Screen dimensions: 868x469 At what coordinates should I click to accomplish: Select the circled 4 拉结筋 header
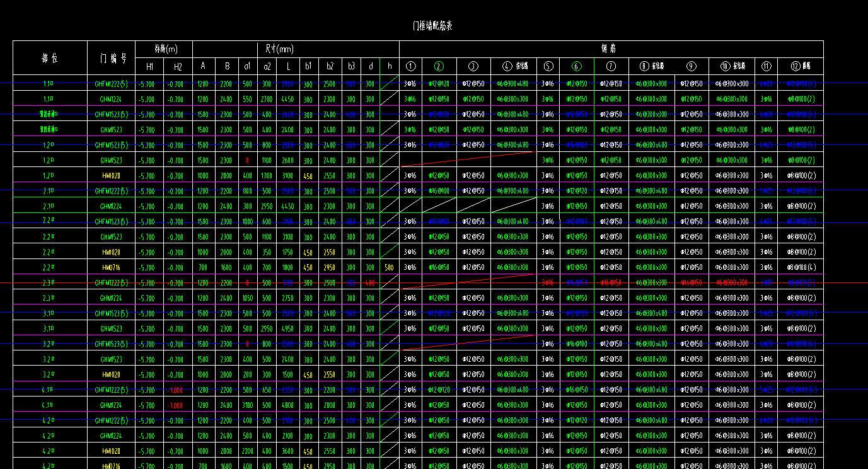514,66
